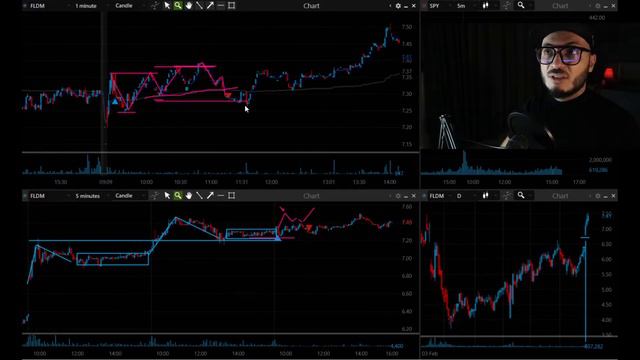Open settings gear of SPY chart
The image size is (640, 360).
(x=598, y=6)
